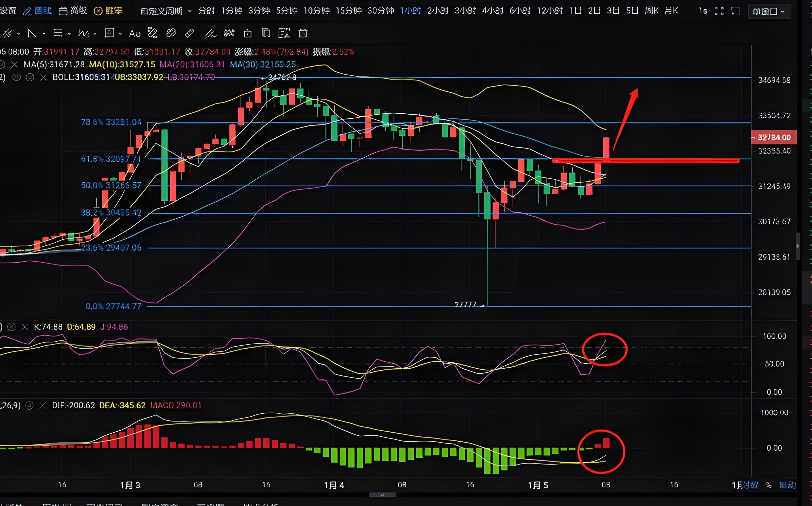Screen dimensions: 812x506
Task: Switch to the 5分钟 timeframe
Action: (287, 11)
